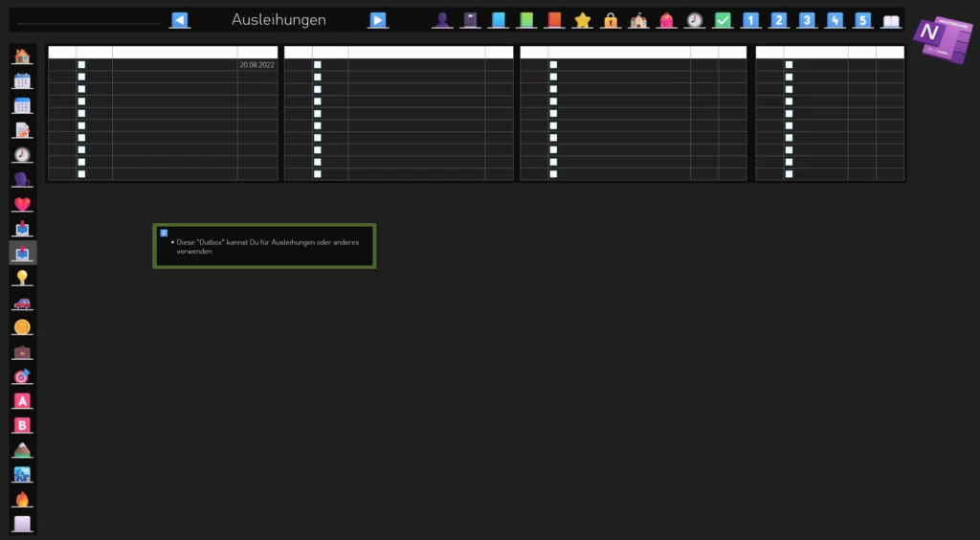Viewport: 980px width, 540px height.
Task: Open the target with dart icon
Action: tap(22, 376)
